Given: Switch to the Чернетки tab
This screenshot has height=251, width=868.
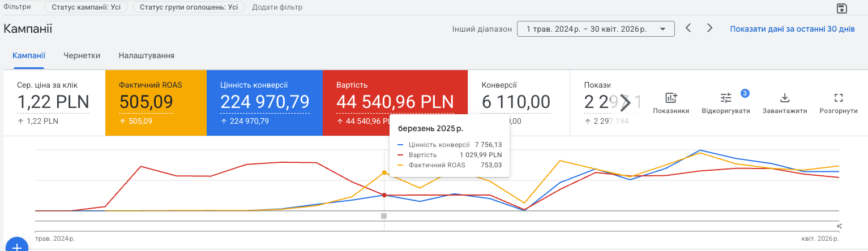Looking at the screenshot, I should tap(82, 55).
